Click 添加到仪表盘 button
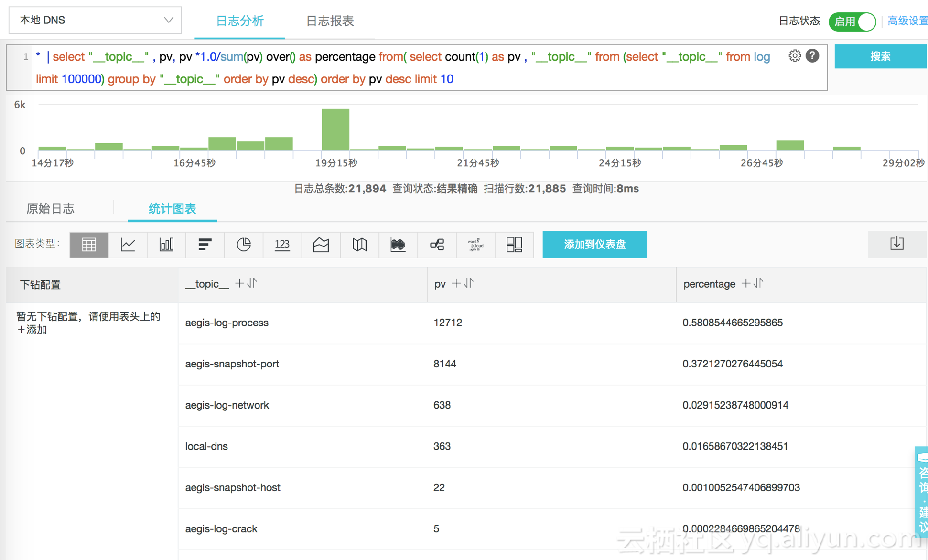 [x=595, y=245]
